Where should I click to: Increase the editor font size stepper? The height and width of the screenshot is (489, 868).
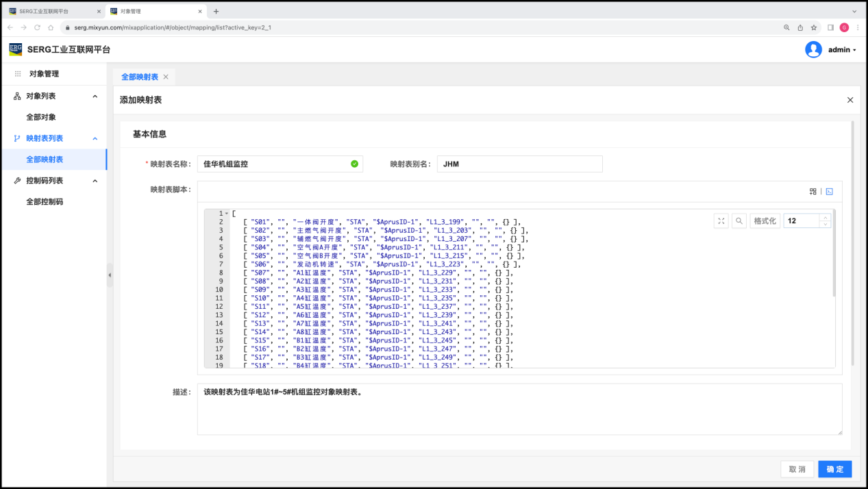(x=825, y=217)
